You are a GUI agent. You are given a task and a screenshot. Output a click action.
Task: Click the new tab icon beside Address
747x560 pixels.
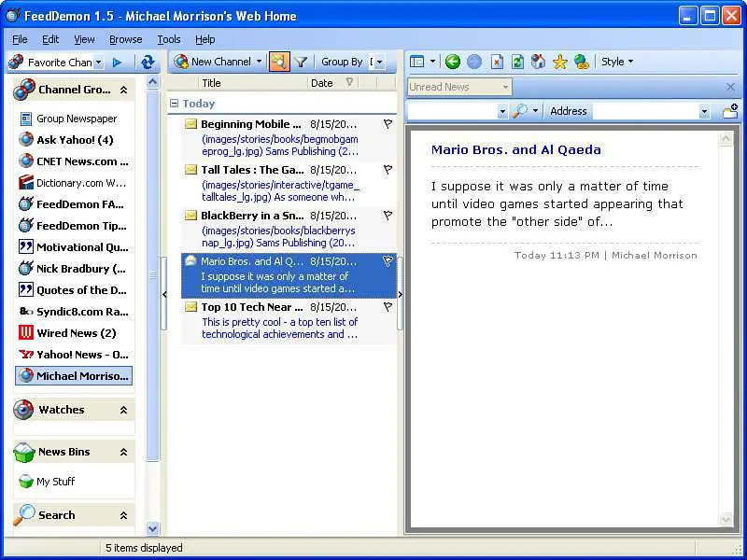730,111
